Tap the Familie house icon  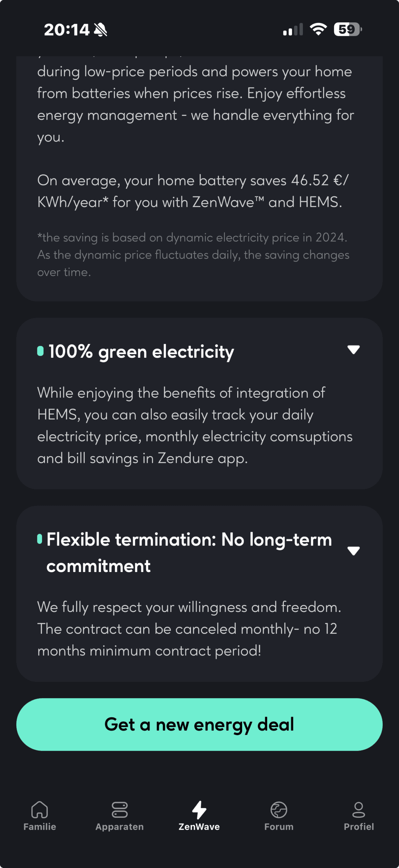click(40, 809)
